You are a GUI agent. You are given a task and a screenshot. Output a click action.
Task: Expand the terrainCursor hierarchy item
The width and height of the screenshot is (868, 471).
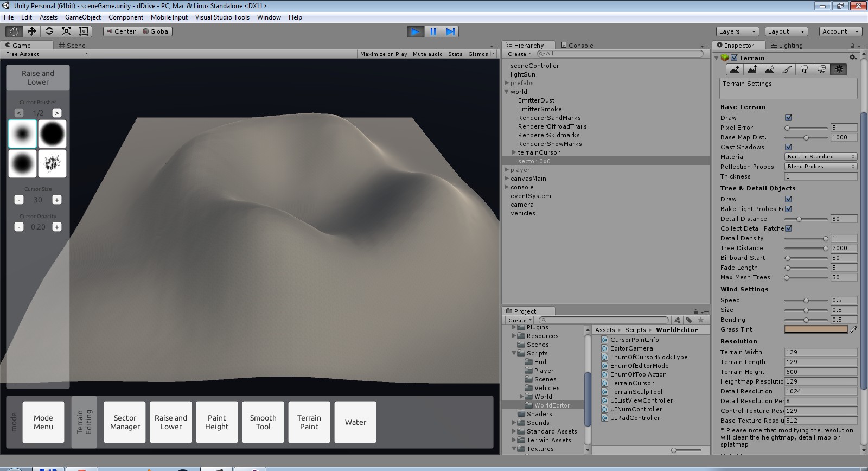pos(514,152)
